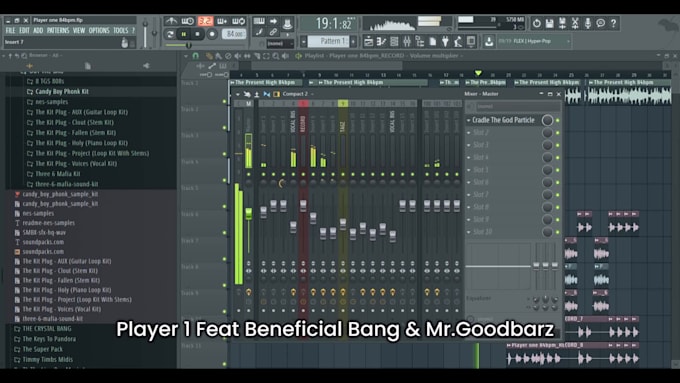This screenshot has width=680, height=383.
Task: Click the green Master fader
Action: click(248, 213)
